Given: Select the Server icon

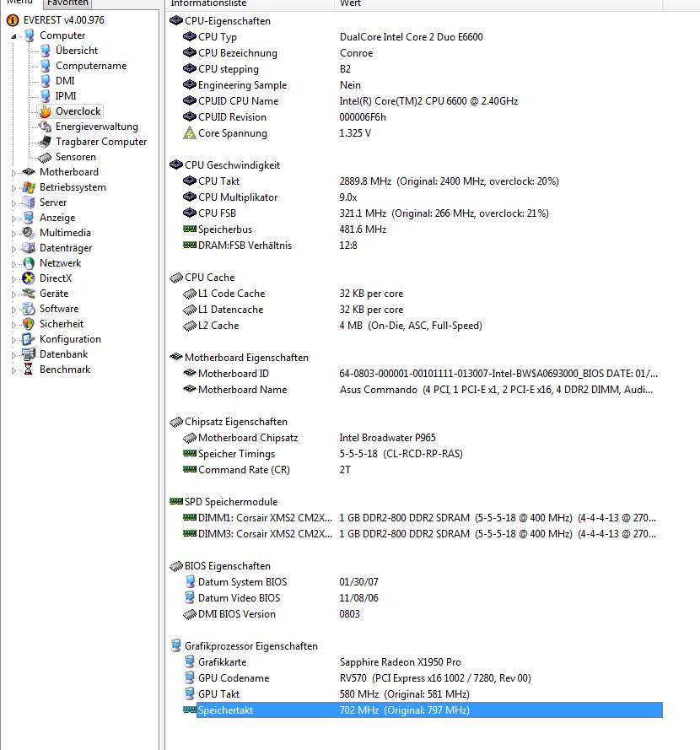Looking at the screenshot, I should [29, 202].
